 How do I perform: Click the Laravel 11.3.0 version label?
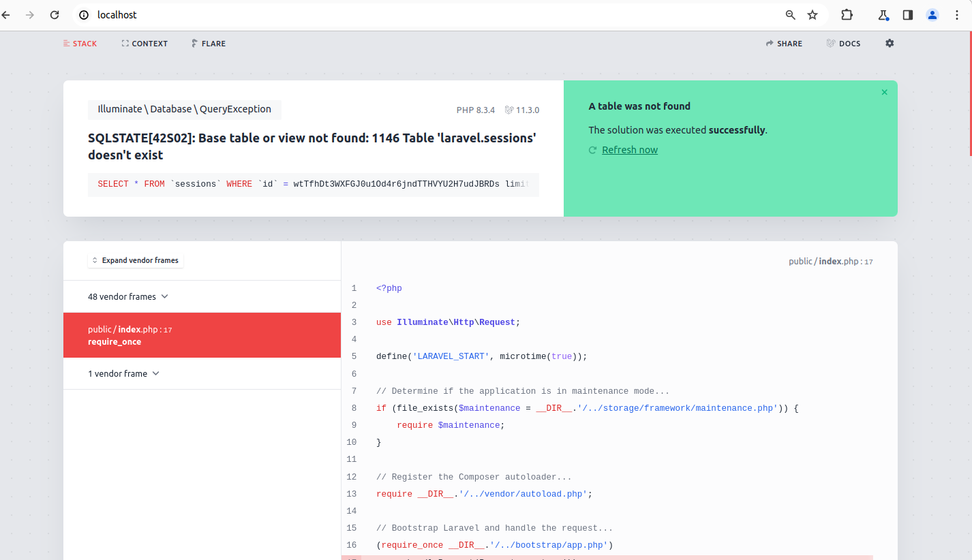(x=522, y=110)
